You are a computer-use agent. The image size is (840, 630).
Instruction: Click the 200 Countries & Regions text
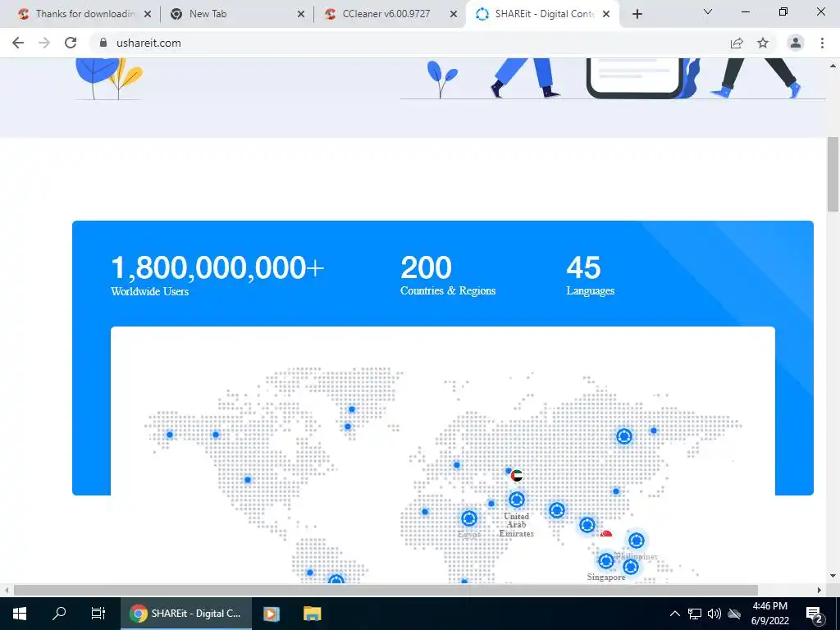click(448, 276)
